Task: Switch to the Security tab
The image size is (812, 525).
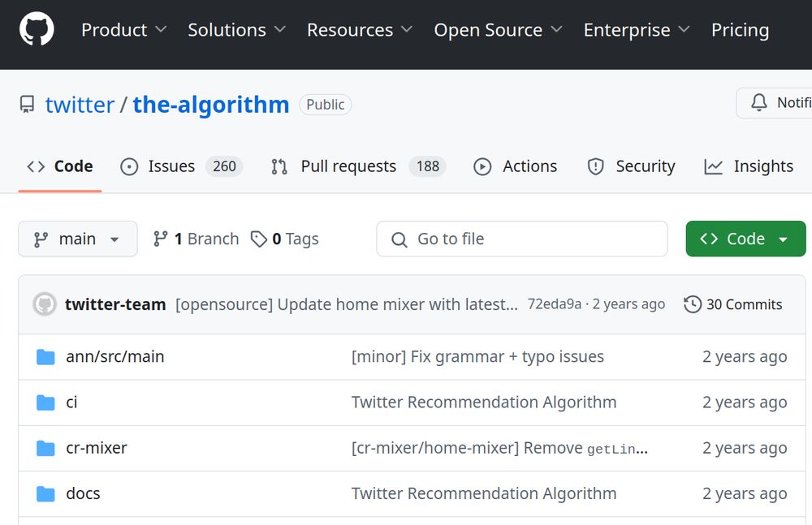Action: (631, 166)
